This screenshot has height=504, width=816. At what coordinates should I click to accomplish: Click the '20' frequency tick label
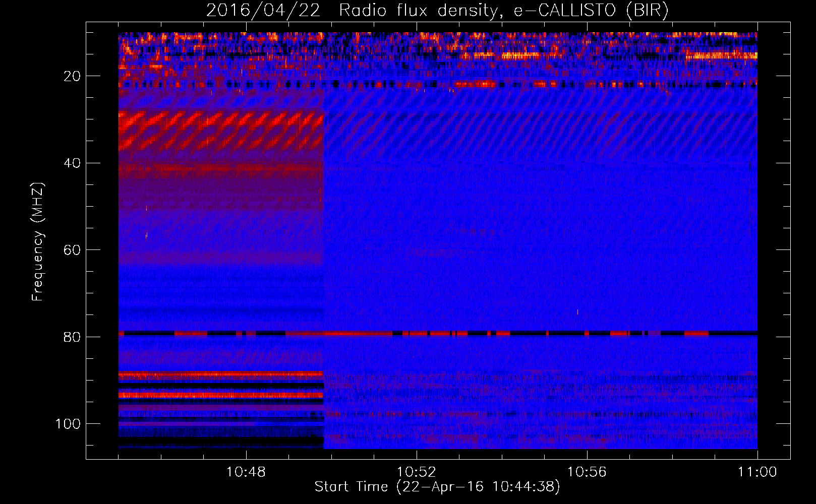tap(73, 76)
